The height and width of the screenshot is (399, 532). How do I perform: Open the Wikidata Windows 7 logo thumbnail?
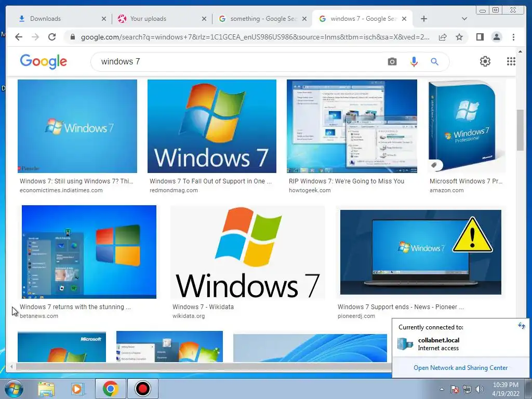248,253
